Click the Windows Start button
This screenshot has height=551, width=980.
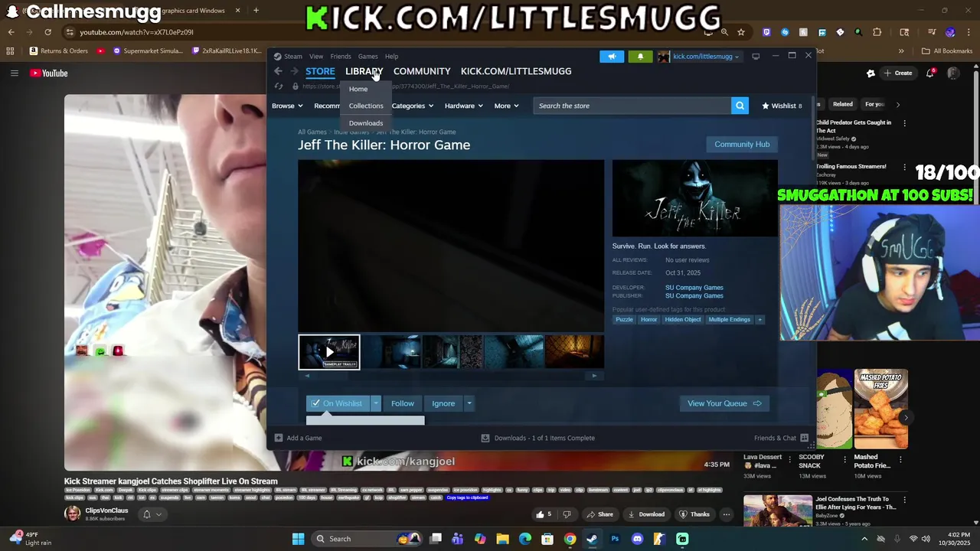tap(298, 539)
